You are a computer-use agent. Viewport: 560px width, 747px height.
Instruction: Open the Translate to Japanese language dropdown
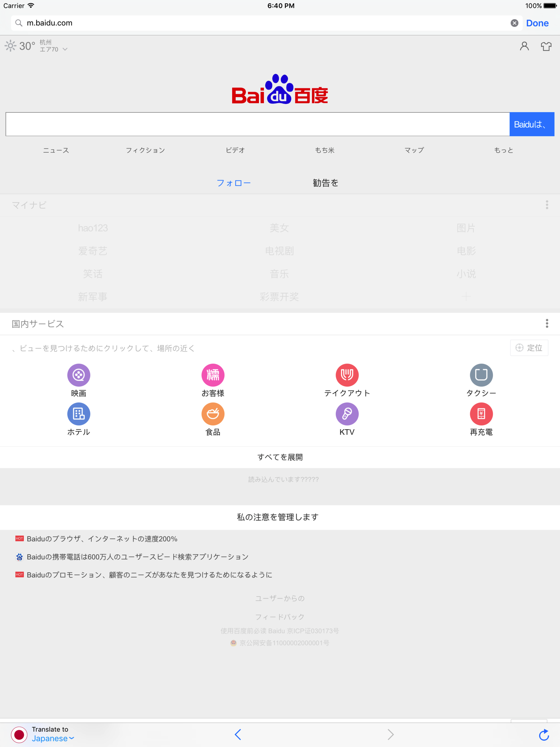(53, 734)
